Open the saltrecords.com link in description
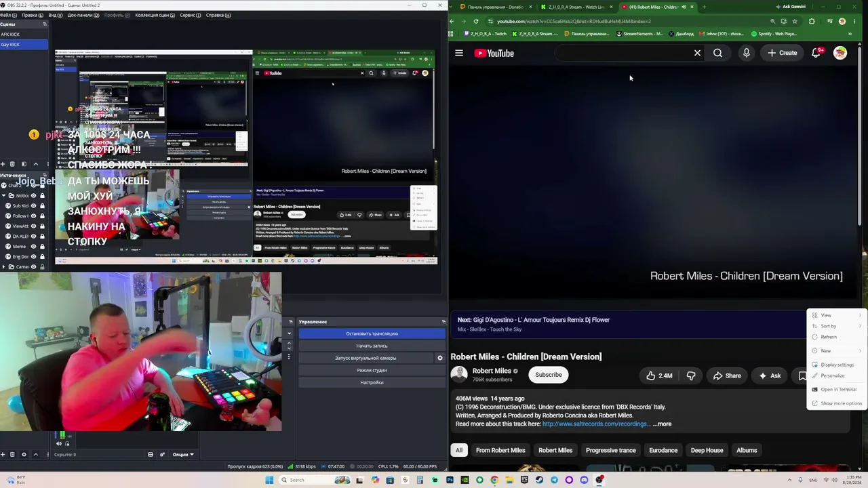The height and width of the screenshot is (488, 868). pyautogui.click(x=595, y=424)
